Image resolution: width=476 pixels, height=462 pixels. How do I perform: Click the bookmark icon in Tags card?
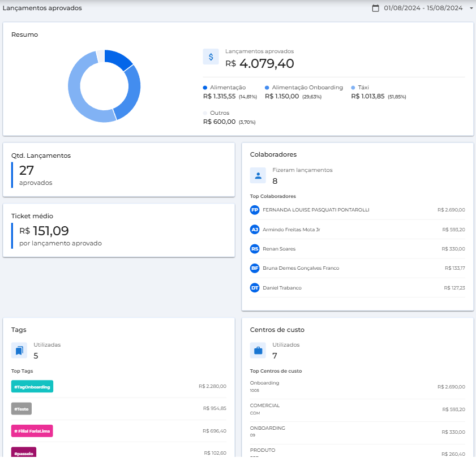19,350
